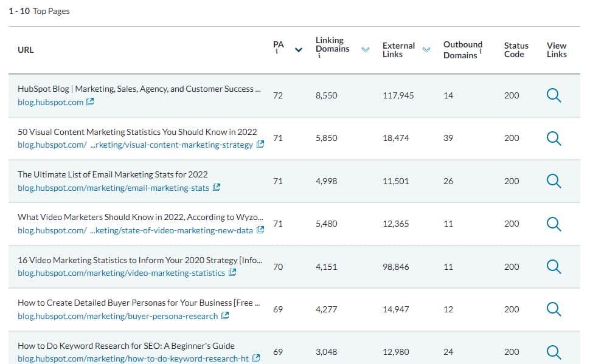Viewport: 590px width, 364px height.
Task: Open external link icon beside email-marketing-stats URL
Action: pos(217,187)
